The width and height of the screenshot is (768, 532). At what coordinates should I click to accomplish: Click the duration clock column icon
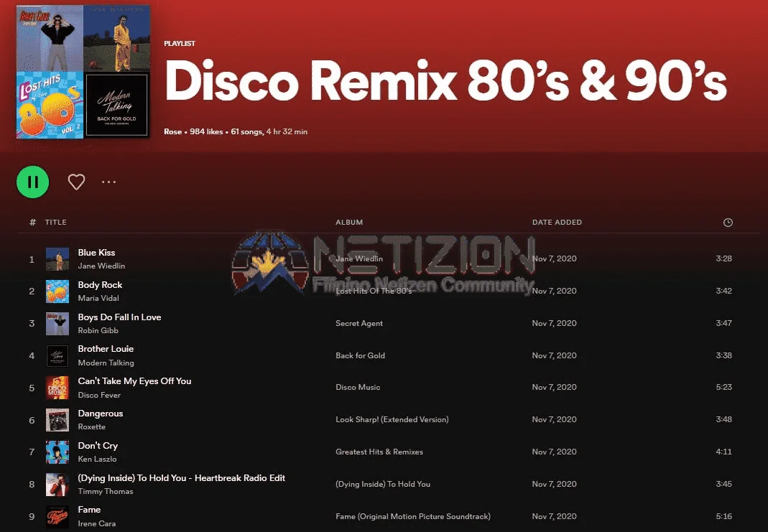click(x=728, y=222)
